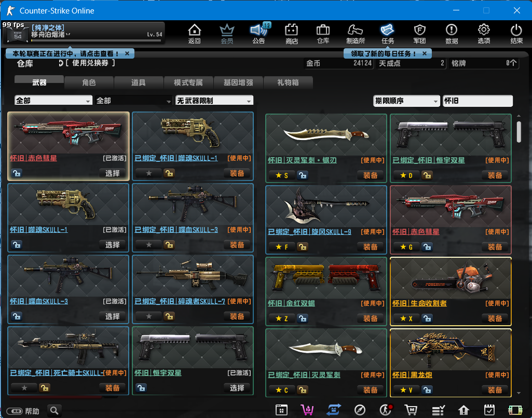Viewport: 532px width, 418px height.
Task: Open the blue gift exchange arrows icon
Action: [x=334, y=410]
